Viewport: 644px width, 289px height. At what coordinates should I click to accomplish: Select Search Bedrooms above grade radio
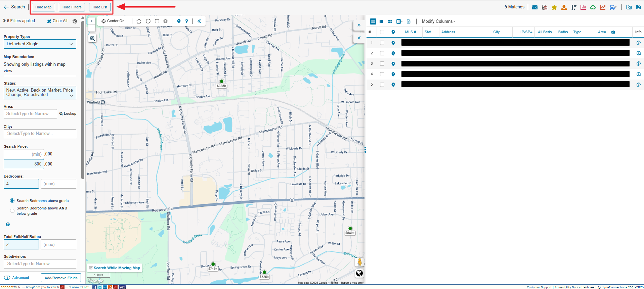12,201
